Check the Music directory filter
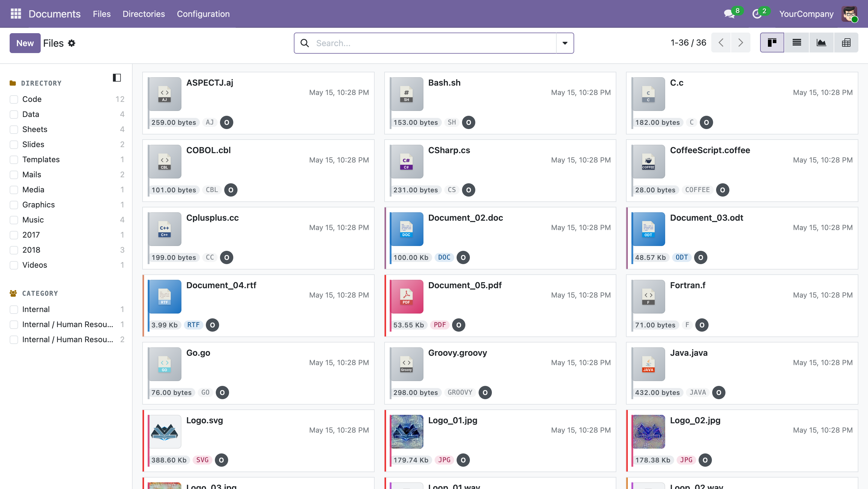 14,220
